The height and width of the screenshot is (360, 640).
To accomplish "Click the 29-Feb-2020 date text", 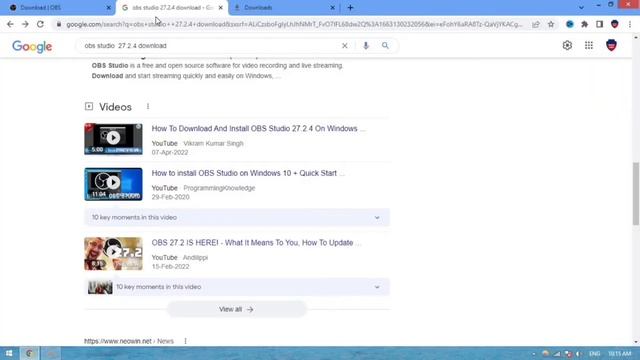I will (x=170, y=197).
